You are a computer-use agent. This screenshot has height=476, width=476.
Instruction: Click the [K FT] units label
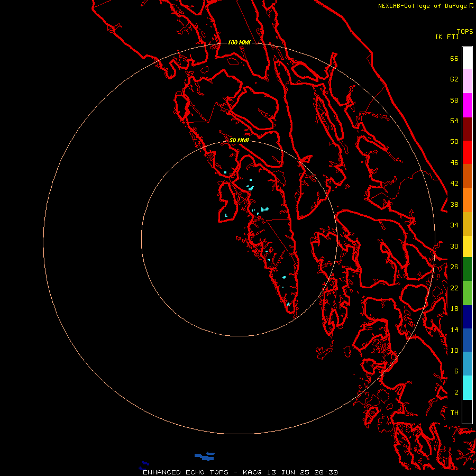(x=447, y=37)
